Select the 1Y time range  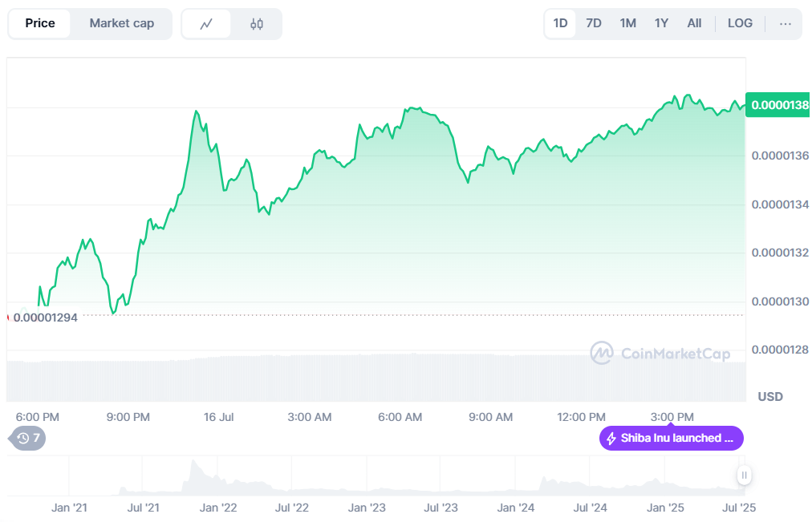(661, 23)
